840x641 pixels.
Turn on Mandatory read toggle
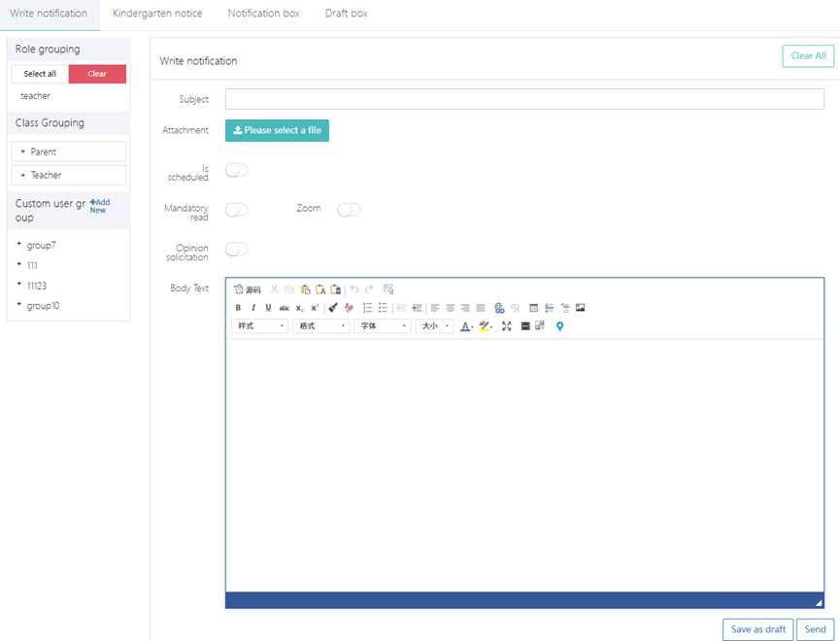(236, 210)
